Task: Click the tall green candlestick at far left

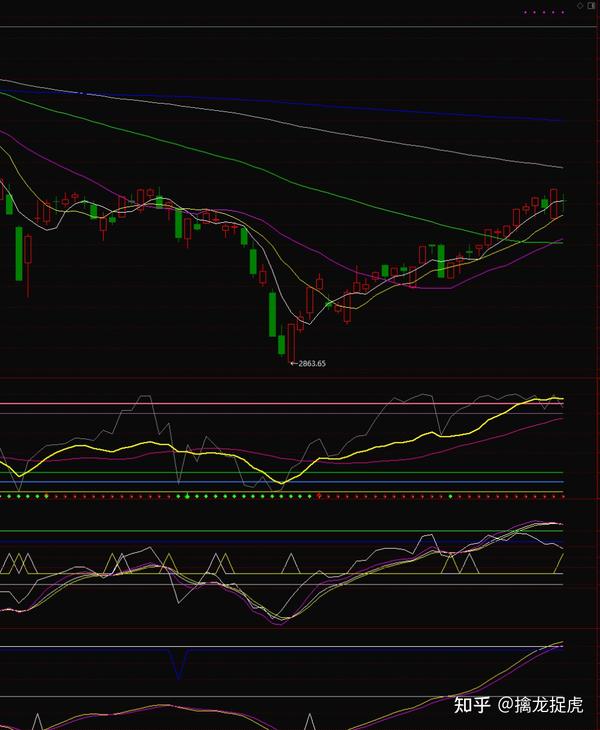Action: (19, 254)
